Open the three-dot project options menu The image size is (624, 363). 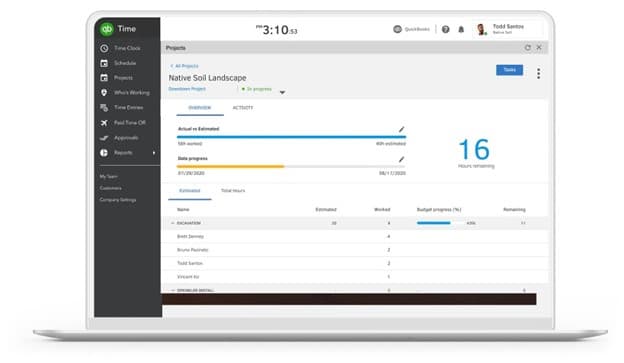pyautogui.click(x=538, y=73)
